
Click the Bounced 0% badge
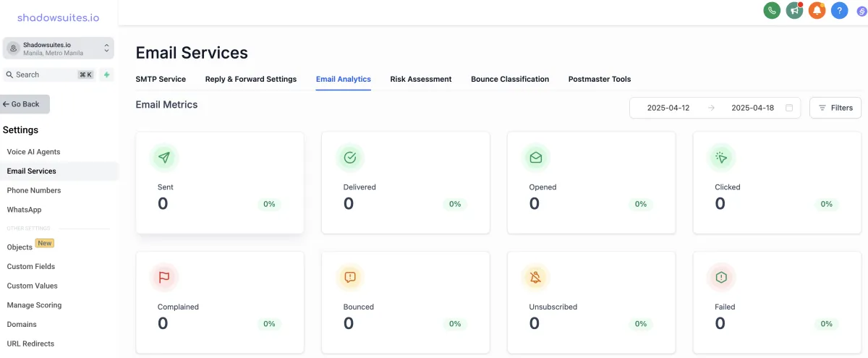(x=455, y=324)
